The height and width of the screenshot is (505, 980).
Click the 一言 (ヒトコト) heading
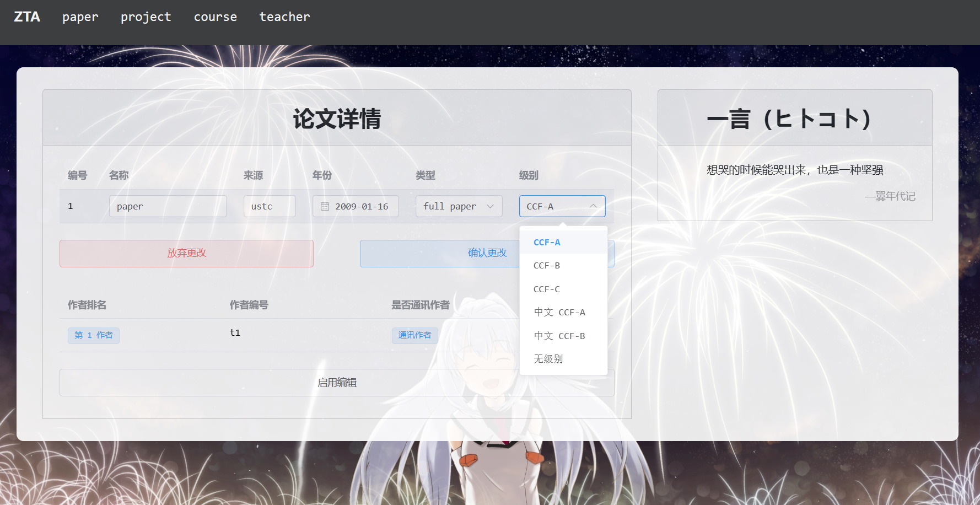789,119
